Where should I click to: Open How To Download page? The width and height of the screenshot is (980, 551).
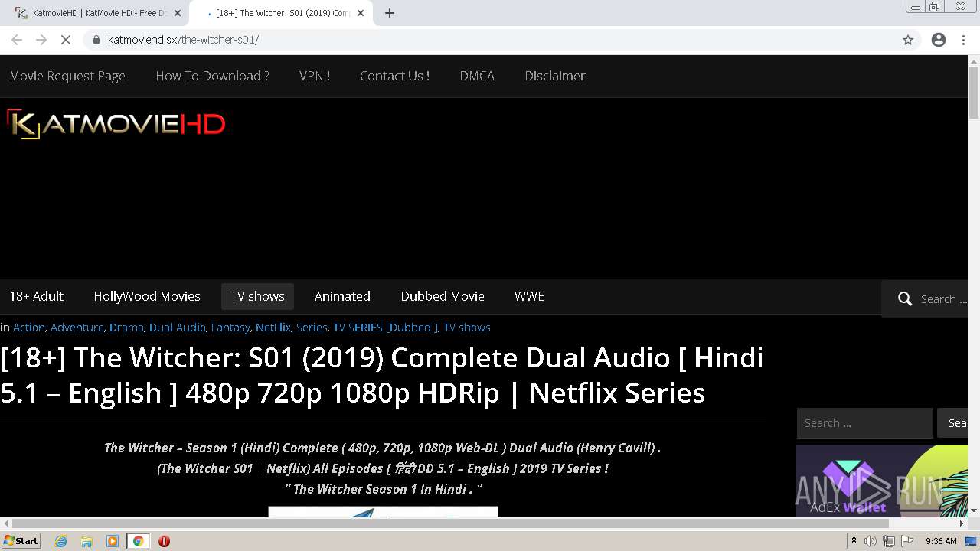212,76
